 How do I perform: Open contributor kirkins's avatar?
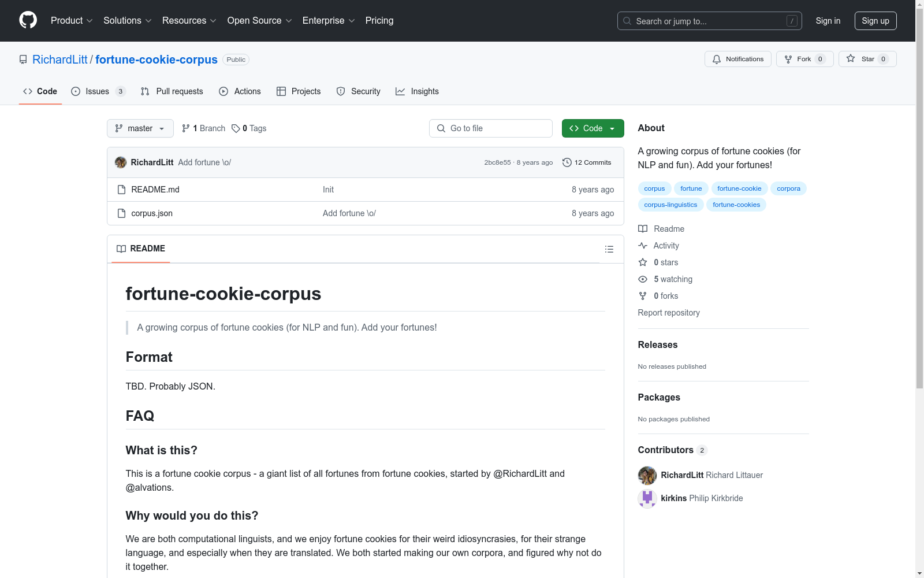coord(647,498)
